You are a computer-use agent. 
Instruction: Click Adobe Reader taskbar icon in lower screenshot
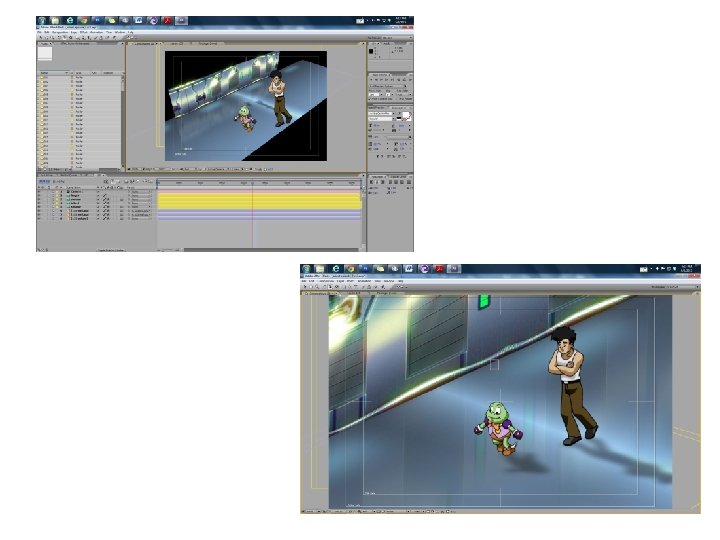439,269
